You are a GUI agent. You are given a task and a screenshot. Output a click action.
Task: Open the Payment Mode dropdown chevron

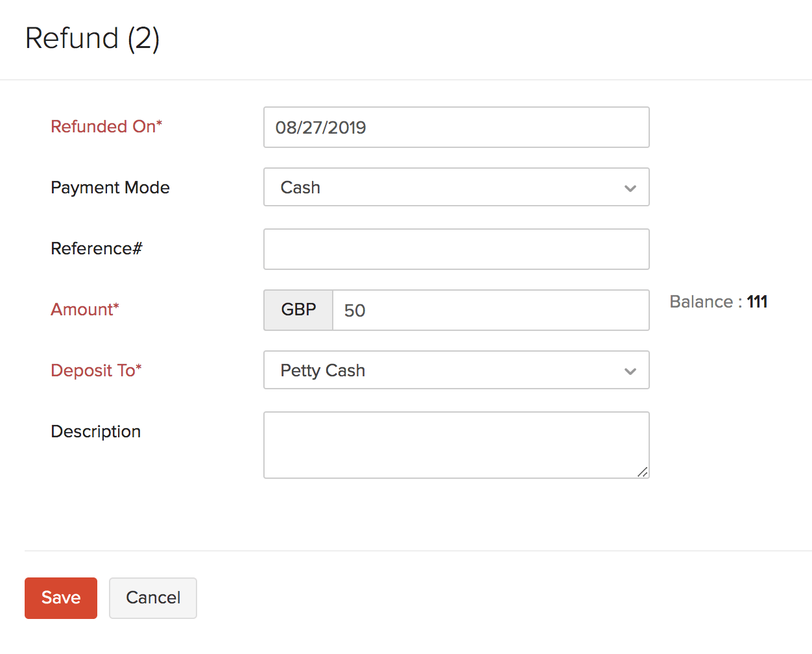(630, 188)
